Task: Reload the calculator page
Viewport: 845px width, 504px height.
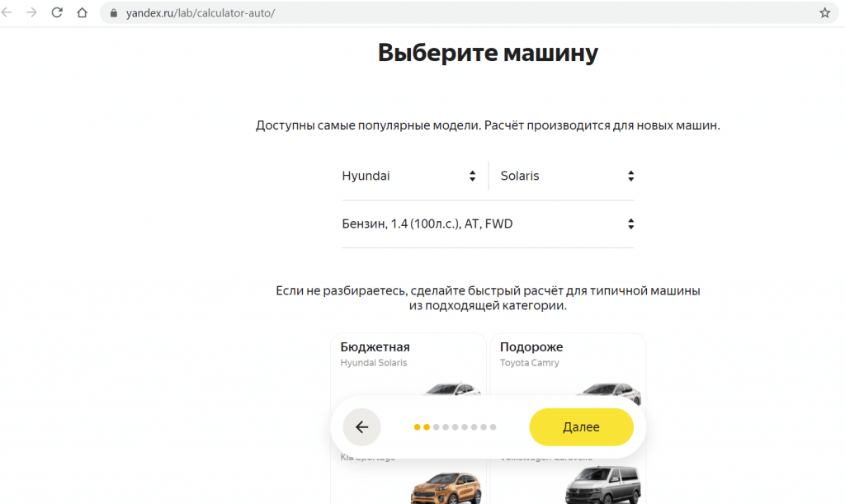Action: (x=57, y=12)
